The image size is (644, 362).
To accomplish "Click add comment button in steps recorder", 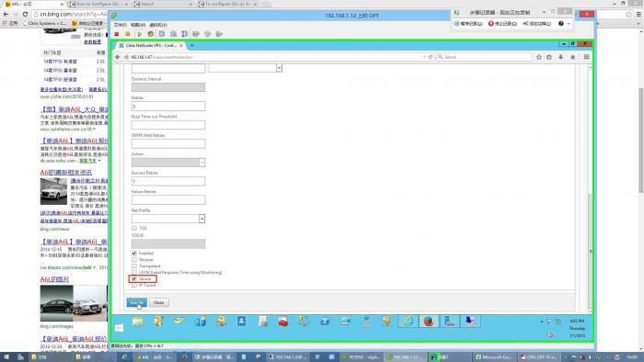I will click(536, 24).
